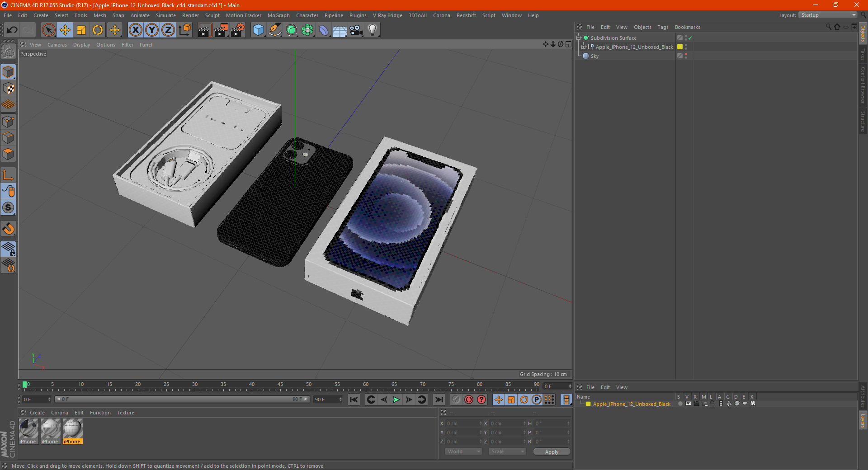Open the Layout Startup dropdown
Screen dimensions: 868x470
point(828,15)
